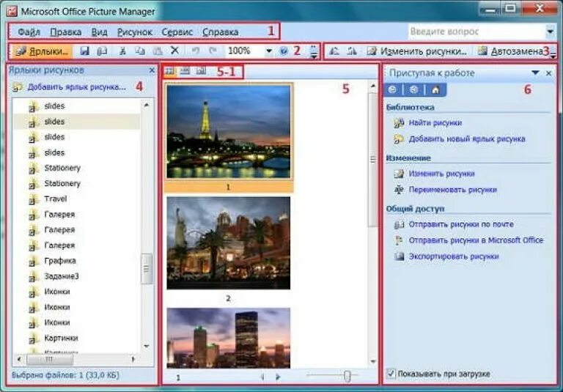Click the Save All icon in the toolbar
The image size is (563, 392).
click(102, 51)
